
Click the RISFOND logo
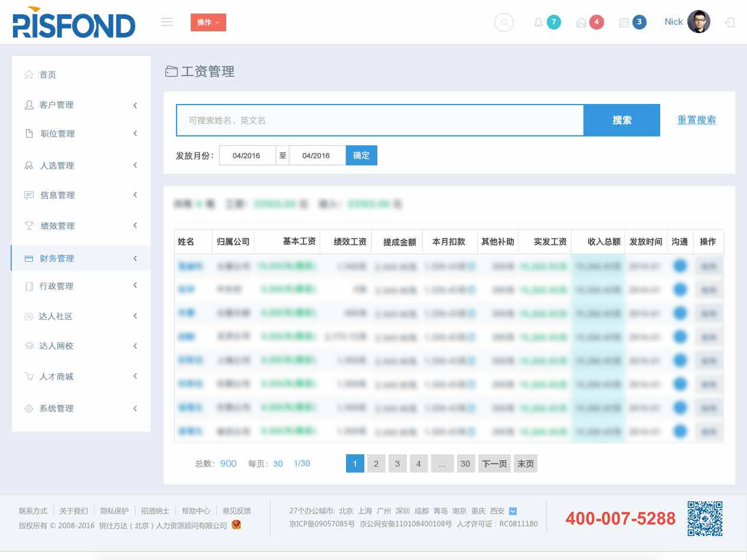[x=74, y=22]
